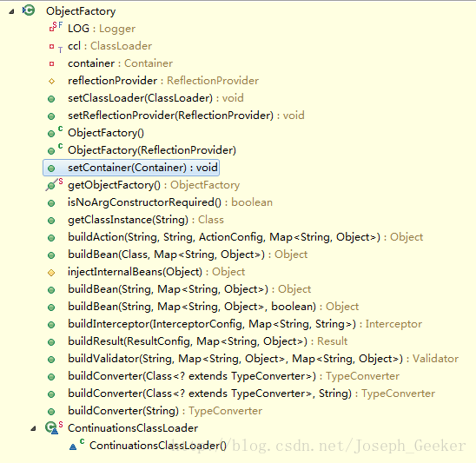The height and width of the screenshot is (463, 476).
Task: Click the method icon beside buildInterceptor
Action: (x=51, y=325)
